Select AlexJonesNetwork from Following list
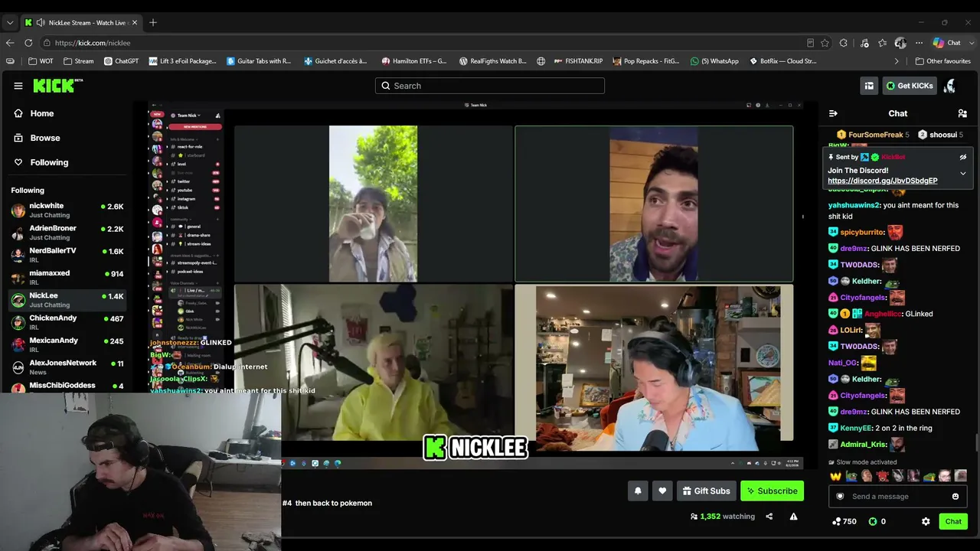The height and width of the screenshot is (551, 980). click(x=67, y=367)
